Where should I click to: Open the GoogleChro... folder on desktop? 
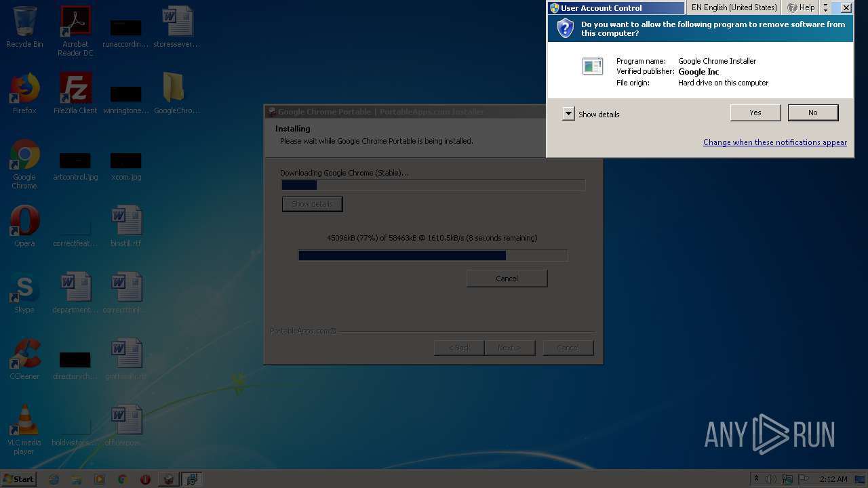177,94
